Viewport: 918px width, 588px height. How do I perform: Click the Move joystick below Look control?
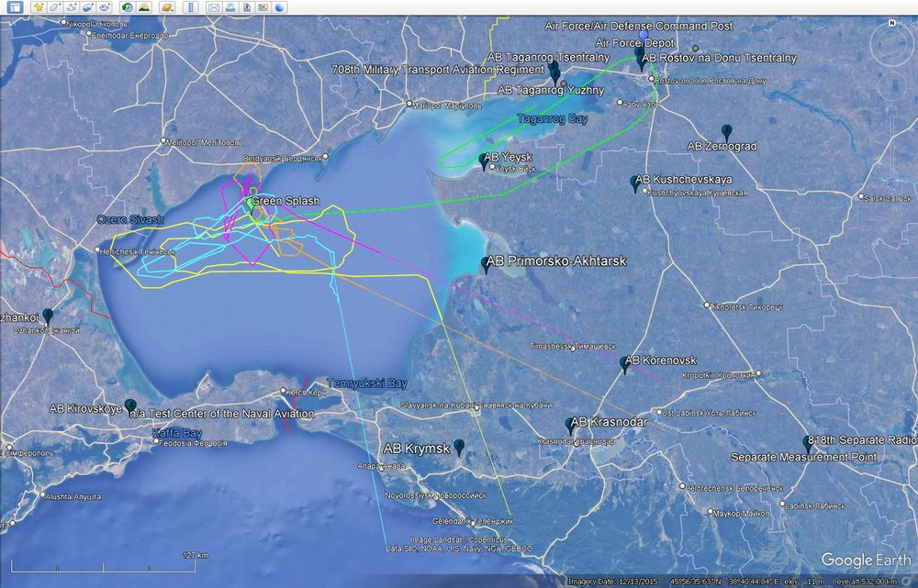891,86
